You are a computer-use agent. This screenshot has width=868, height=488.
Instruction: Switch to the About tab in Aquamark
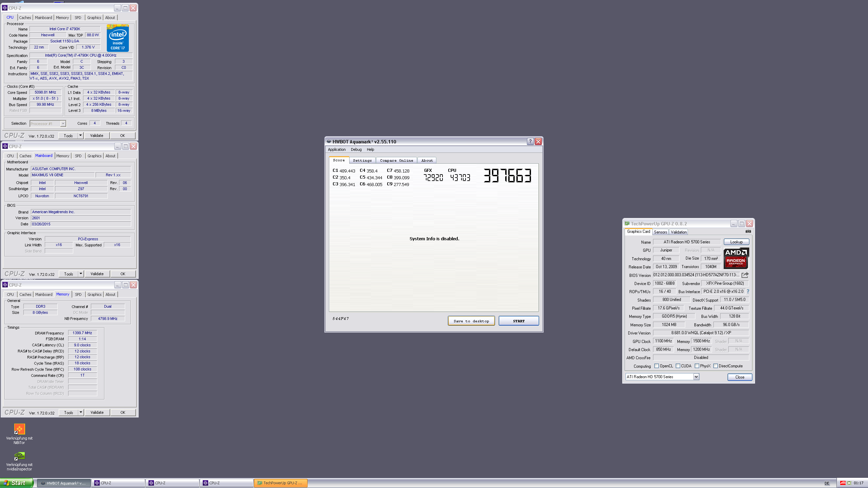click(x=427, y=161)
